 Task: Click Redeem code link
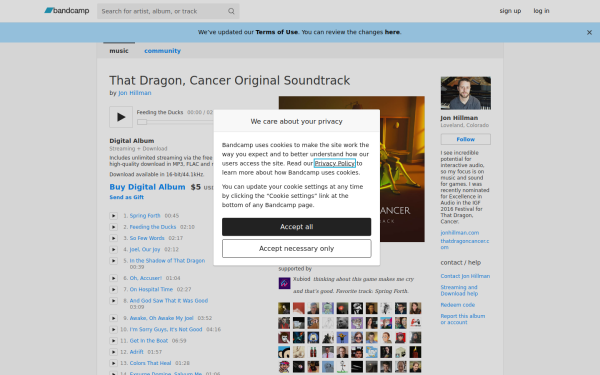[x=458, y=305]
